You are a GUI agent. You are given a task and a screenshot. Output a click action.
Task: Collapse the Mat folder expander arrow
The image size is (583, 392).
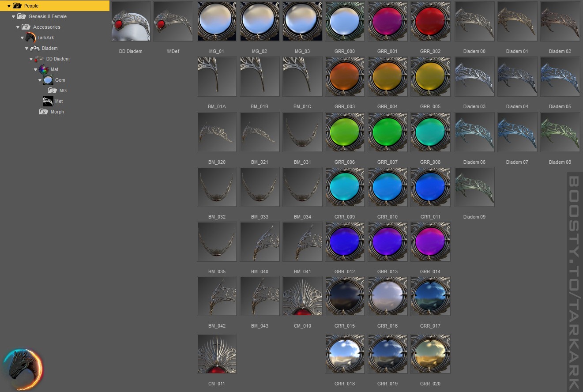click(x=35, y=69)
